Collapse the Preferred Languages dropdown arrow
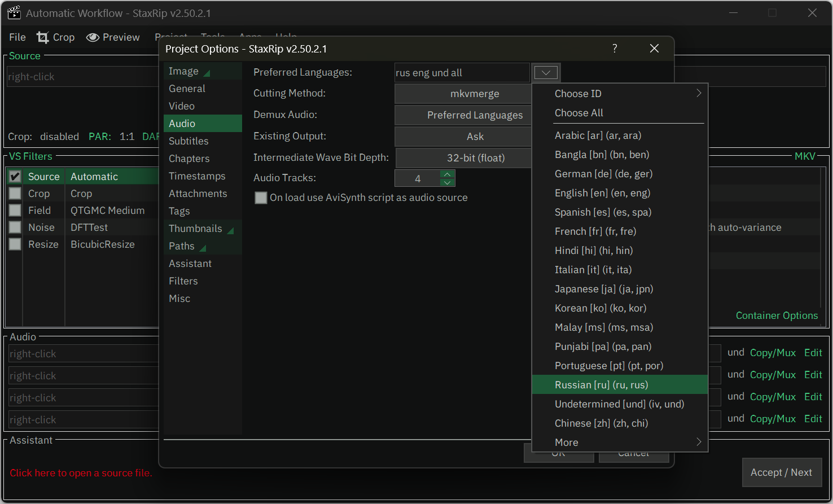This screenshot has height=504, width=833. coord(546,73)
